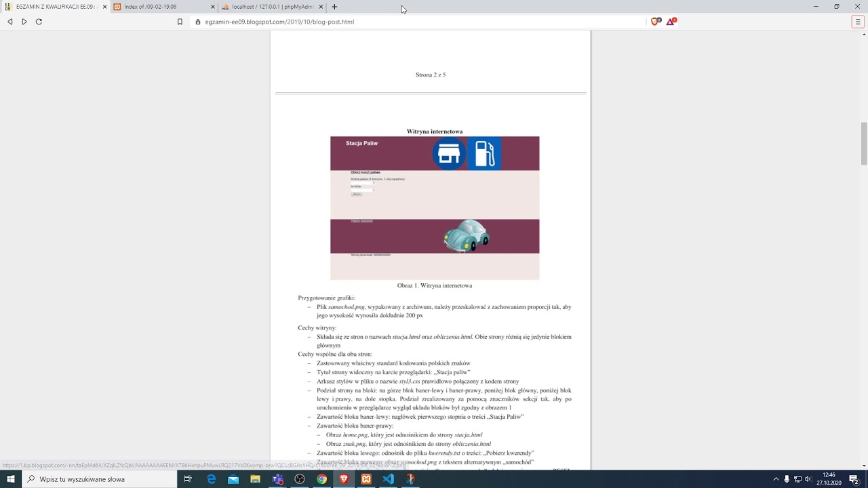Click 'Zawartość bloku baner-prawy:' line
Image resolution: width=868 pixels, height=488 pixels.
click(x=355, y=426)
